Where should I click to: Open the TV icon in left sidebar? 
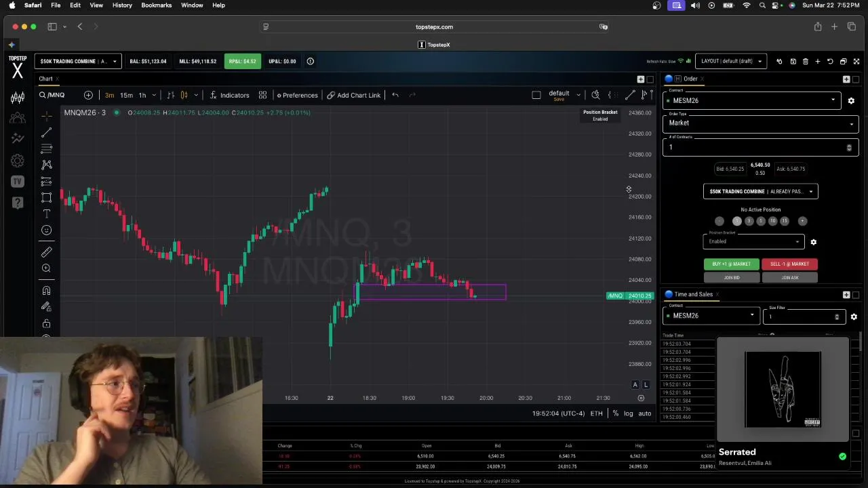point(18,181)
